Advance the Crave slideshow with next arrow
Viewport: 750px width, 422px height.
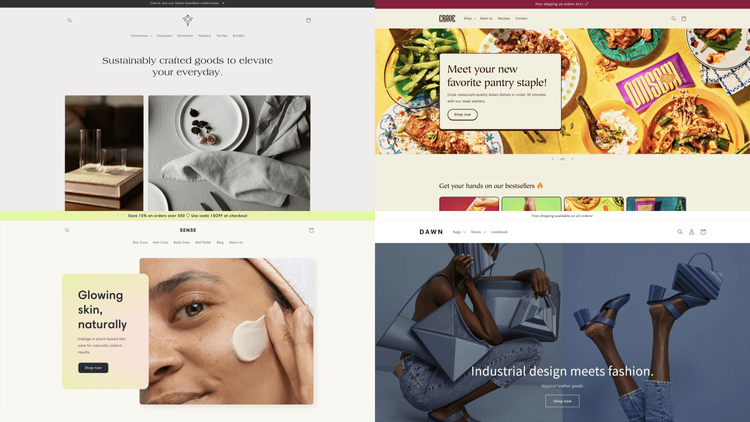(572, 159)
